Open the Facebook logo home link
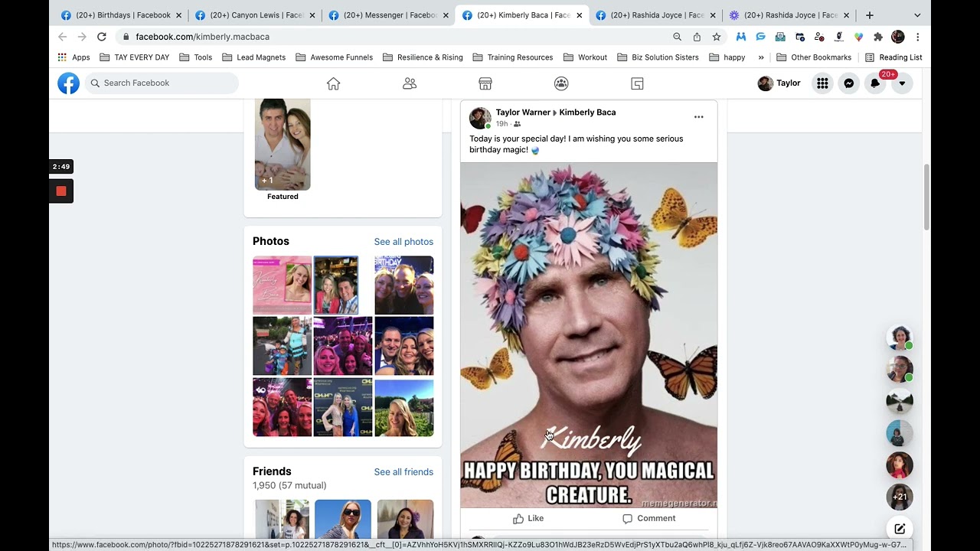 point(68,83)
